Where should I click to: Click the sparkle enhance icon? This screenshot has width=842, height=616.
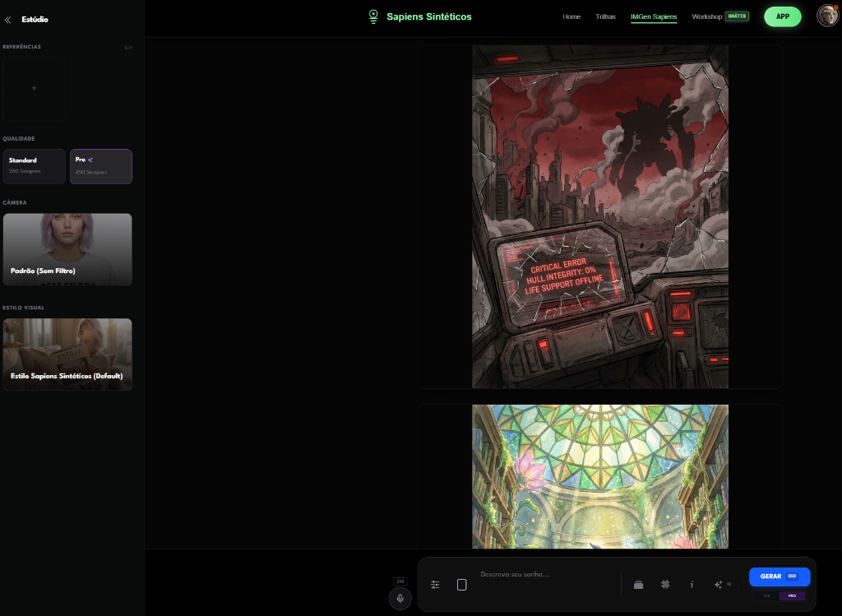(719, 585)
